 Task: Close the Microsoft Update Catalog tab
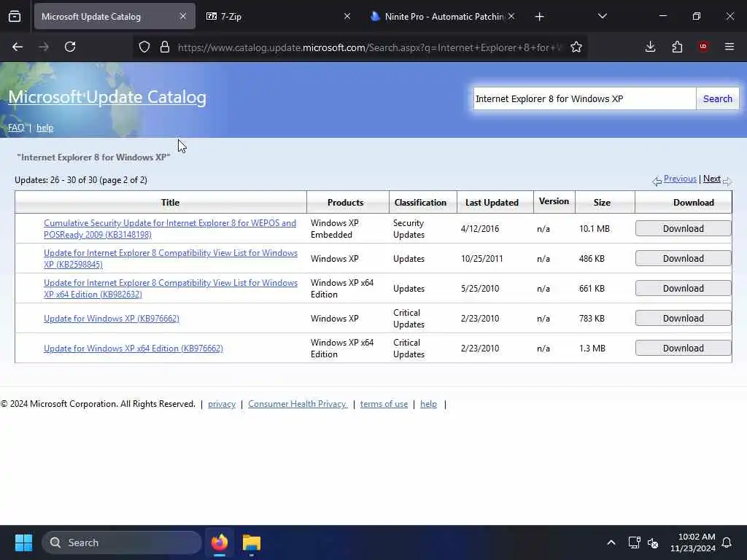pyautogui.click(x=183, y=16)
